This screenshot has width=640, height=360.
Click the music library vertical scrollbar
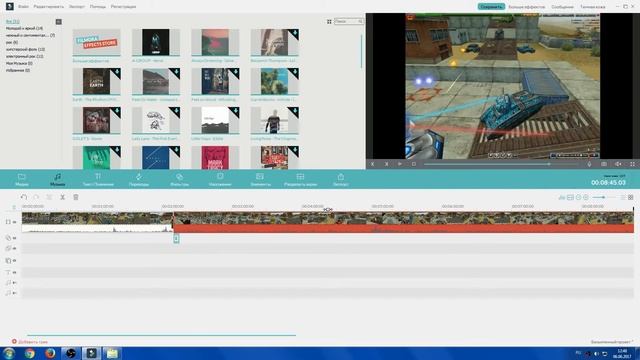coord(361,51)
